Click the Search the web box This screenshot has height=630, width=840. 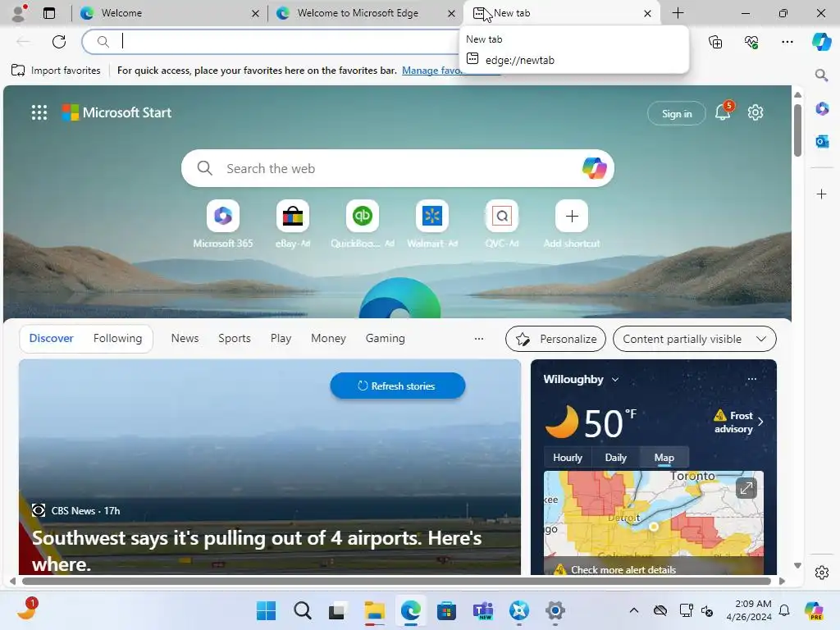tap(398, 168)
